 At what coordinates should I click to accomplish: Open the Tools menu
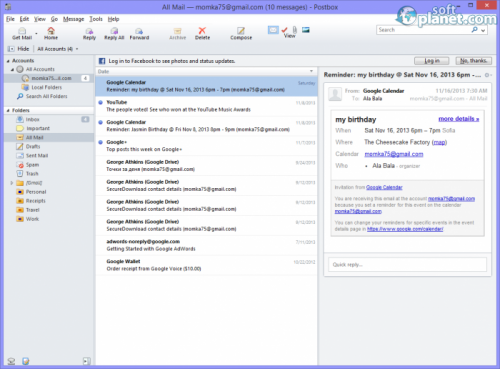[96, 19]
